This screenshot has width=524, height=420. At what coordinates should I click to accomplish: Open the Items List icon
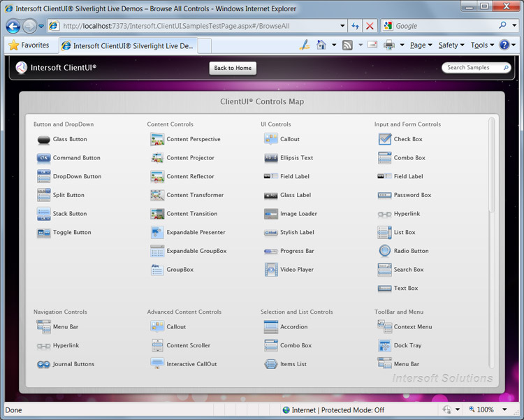click(270, 364)
